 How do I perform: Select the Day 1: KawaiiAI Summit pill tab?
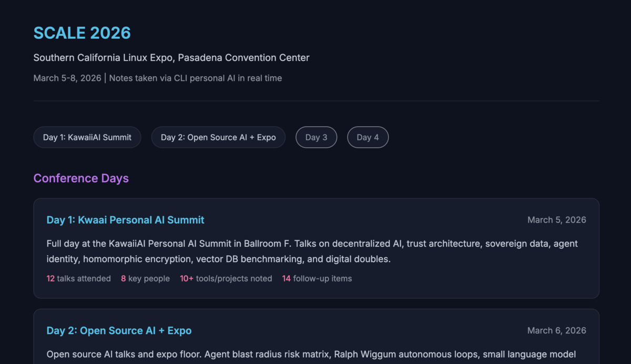tap(87, 137)
